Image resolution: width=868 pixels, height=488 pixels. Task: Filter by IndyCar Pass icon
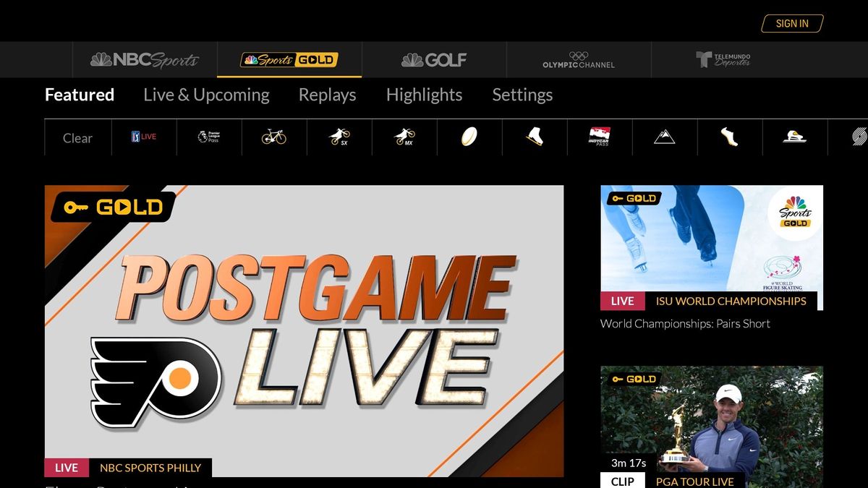pyautogui.click(x=600, y=137)
